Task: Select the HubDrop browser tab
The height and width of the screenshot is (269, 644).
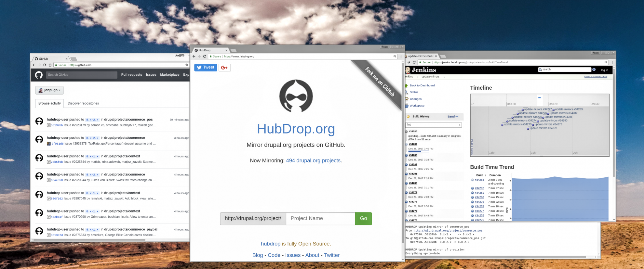Action: 210,50
